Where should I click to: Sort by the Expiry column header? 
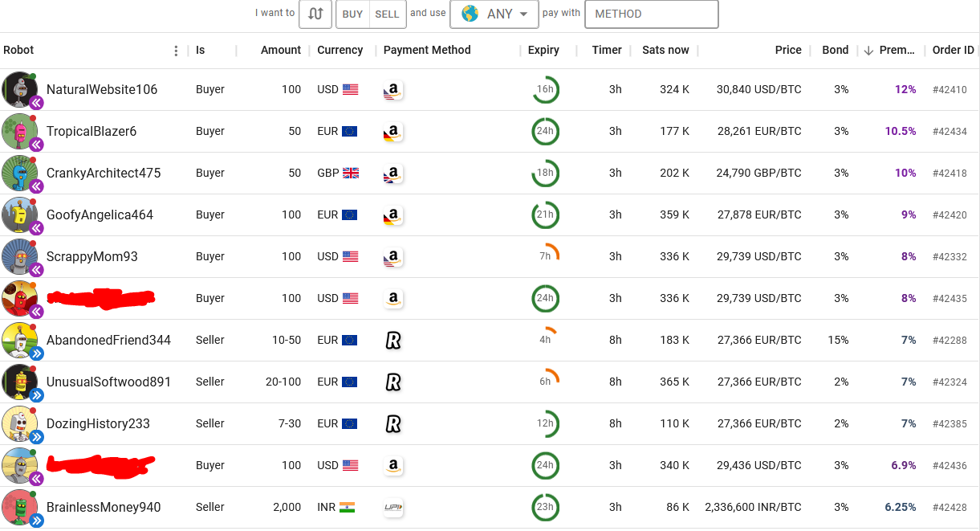pyautogui.click(x=543, y=50)
